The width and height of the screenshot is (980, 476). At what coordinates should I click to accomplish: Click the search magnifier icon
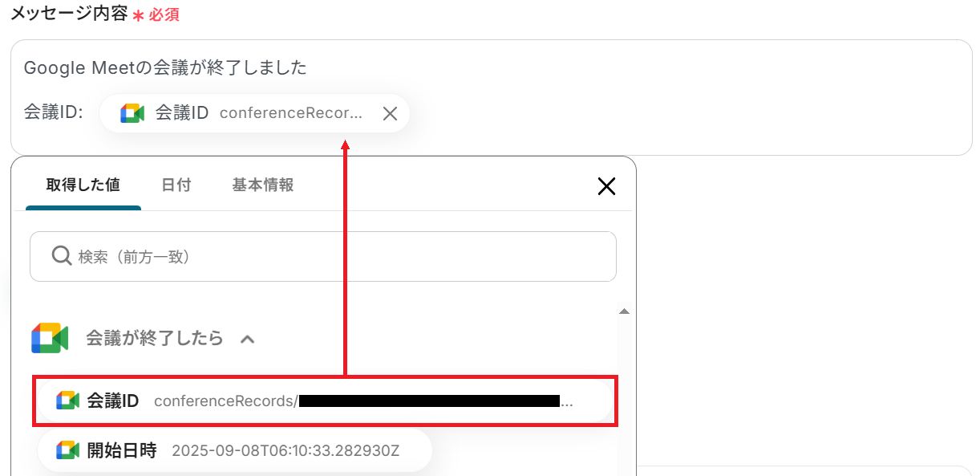(62, 256)
